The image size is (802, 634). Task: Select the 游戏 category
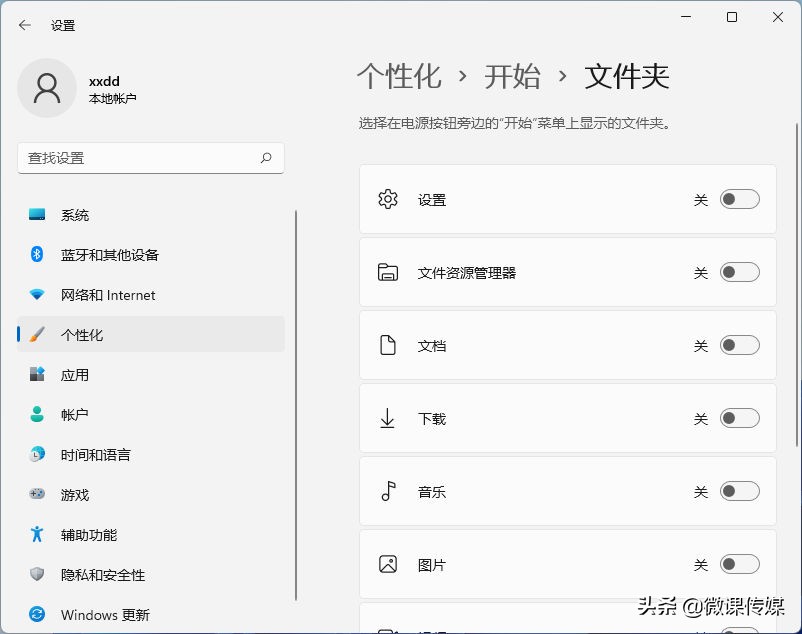151,494
